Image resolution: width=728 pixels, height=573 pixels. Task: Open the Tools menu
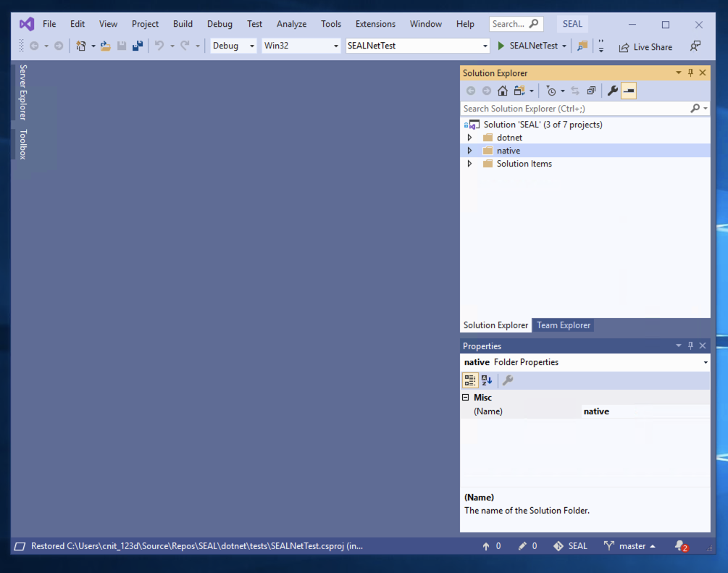coord(330,24)
